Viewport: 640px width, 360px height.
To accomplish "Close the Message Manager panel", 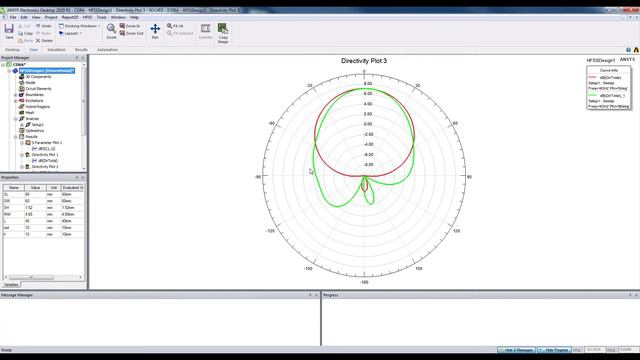I will (316, 295).
